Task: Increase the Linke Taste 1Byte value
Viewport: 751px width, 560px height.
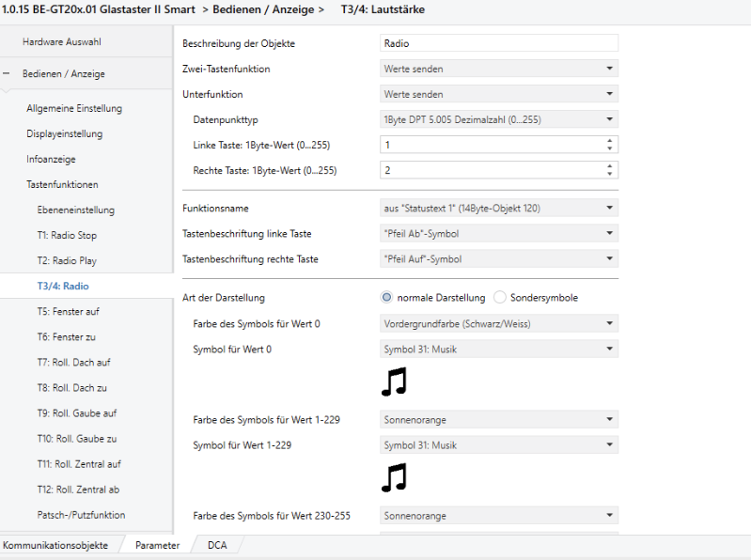Action: click(610, 141)
